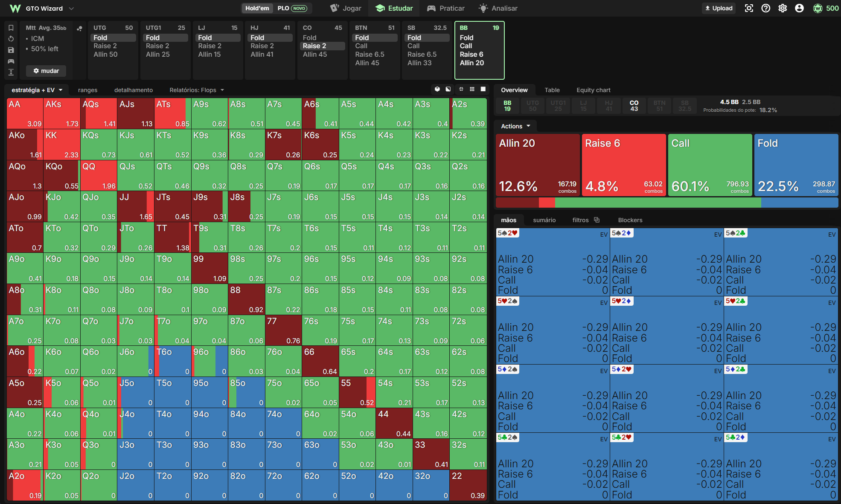This screenshot has height=504, width=841.
Task: Switch the game type to PLO
Action: click(292, 8)
